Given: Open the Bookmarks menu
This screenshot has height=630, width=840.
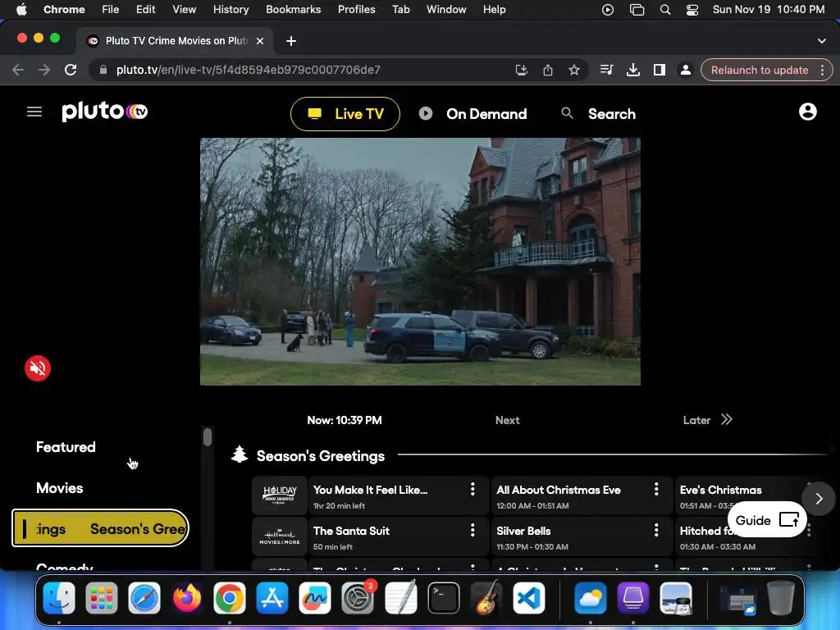Looking at the screenshot, I should 293,9.
